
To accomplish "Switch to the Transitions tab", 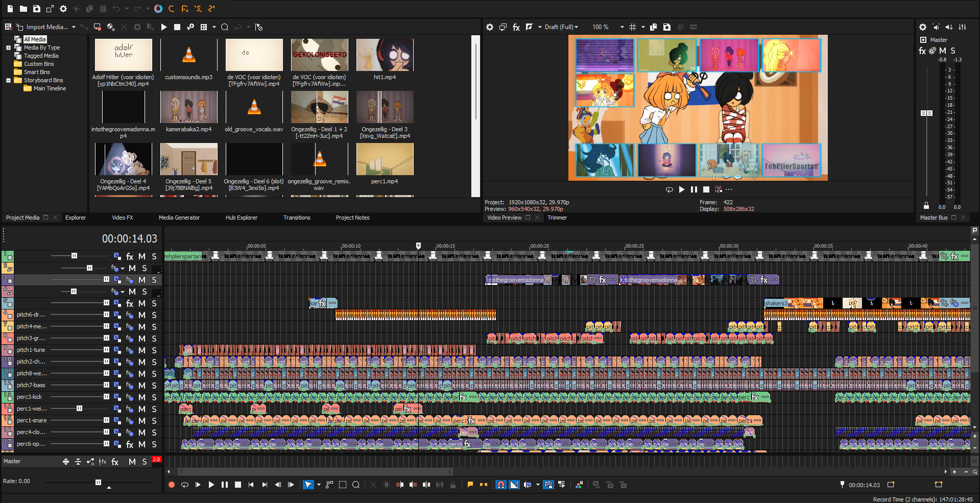I will pos(296,218).
